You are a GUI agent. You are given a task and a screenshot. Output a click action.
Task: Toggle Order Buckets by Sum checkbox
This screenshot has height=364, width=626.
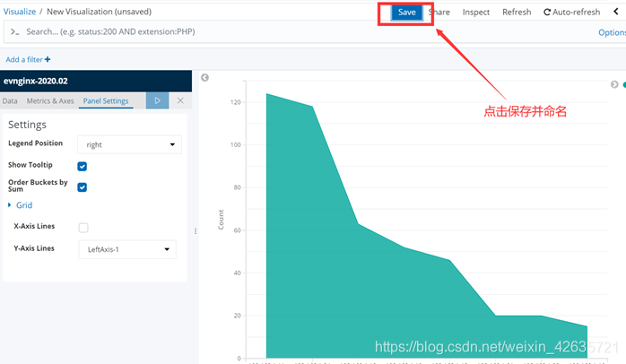pyautogui.click(x=83, y=187)
